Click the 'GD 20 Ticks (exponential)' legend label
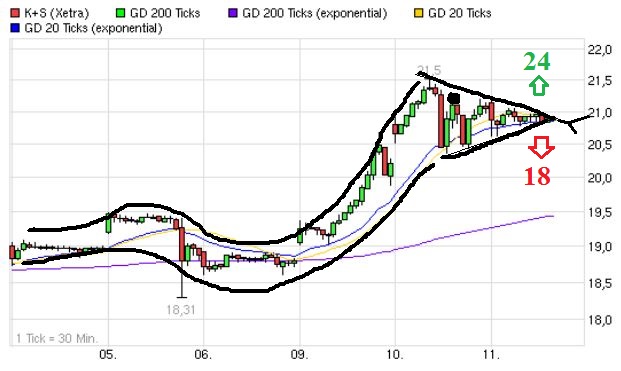This screenshot has width=621, height=371. click(x=93, y=29)
